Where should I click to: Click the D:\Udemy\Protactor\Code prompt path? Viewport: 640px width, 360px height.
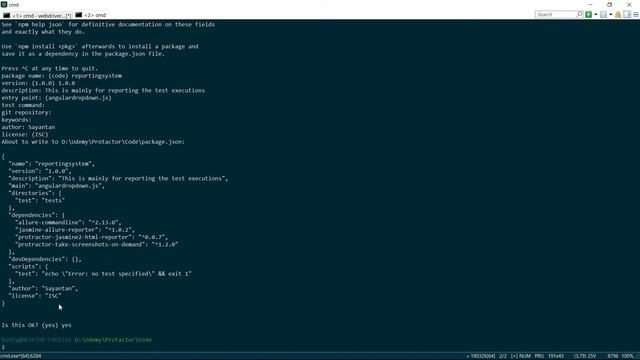(x=113, y=340)
